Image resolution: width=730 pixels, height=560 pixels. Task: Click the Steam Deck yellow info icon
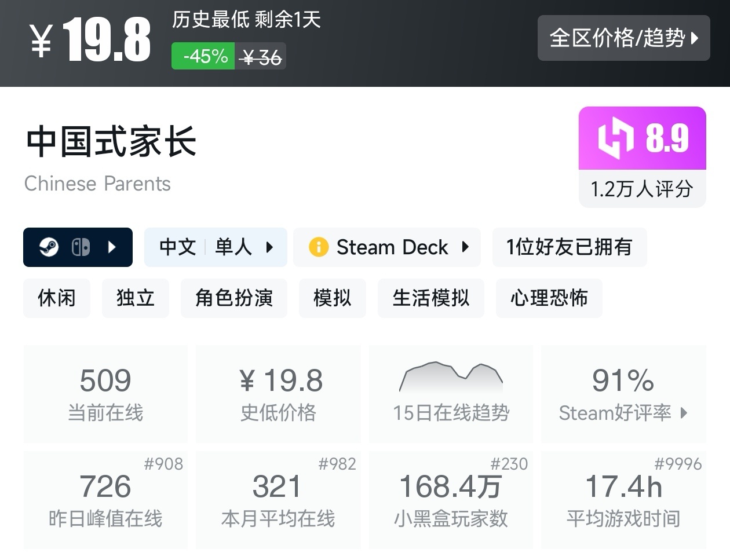click(x=319, y=247)
